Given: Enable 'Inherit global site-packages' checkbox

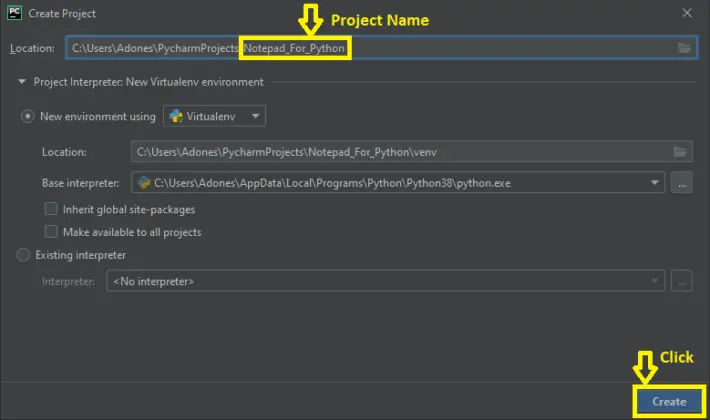Looking at the screenshot, I should tap(51, 210).
